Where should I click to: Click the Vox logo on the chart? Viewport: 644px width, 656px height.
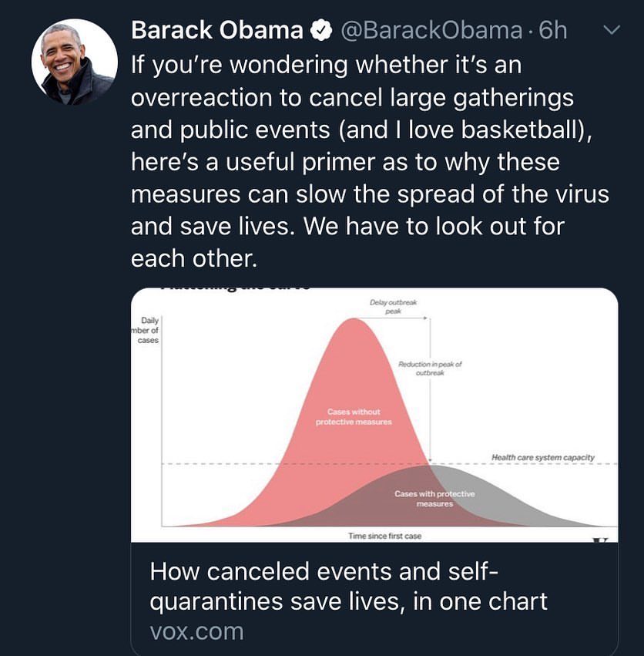(x=600, y=539)
